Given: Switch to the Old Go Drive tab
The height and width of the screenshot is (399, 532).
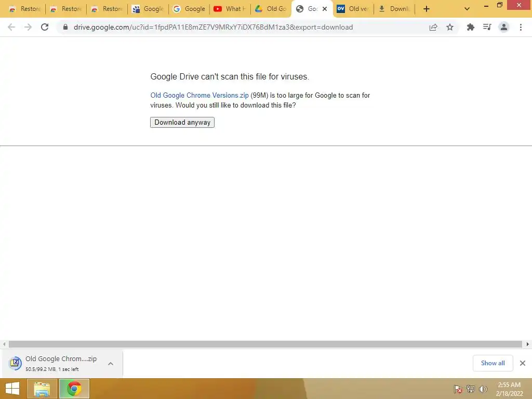Looking at the screenshot, I should click(271, 9).
